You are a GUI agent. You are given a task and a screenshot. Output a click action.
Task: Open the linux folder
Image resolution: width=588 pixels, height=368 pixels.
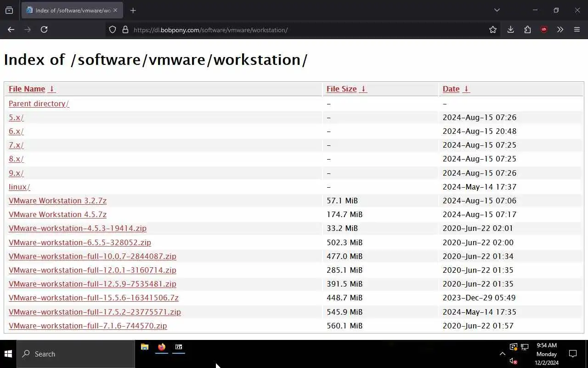19,187
